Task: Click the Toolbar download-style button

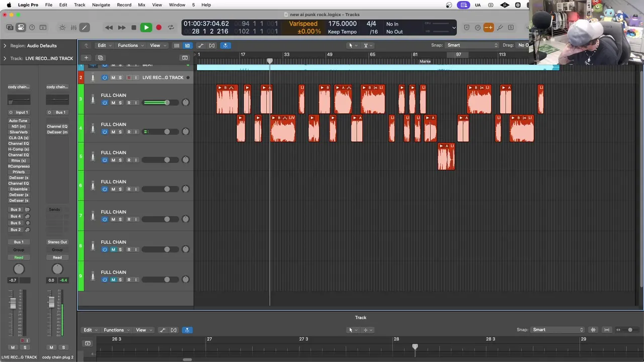Action: (43, 28)
